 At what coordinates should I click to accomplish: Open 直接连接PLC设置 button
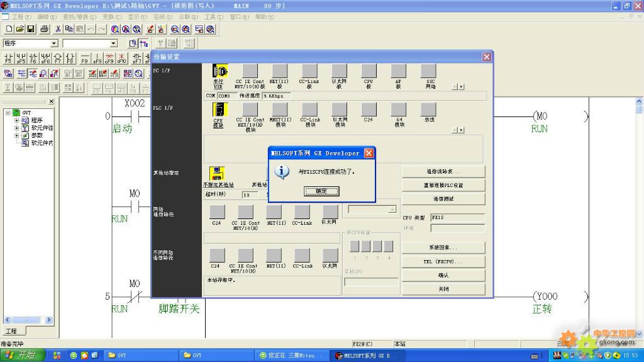(443, 185)
